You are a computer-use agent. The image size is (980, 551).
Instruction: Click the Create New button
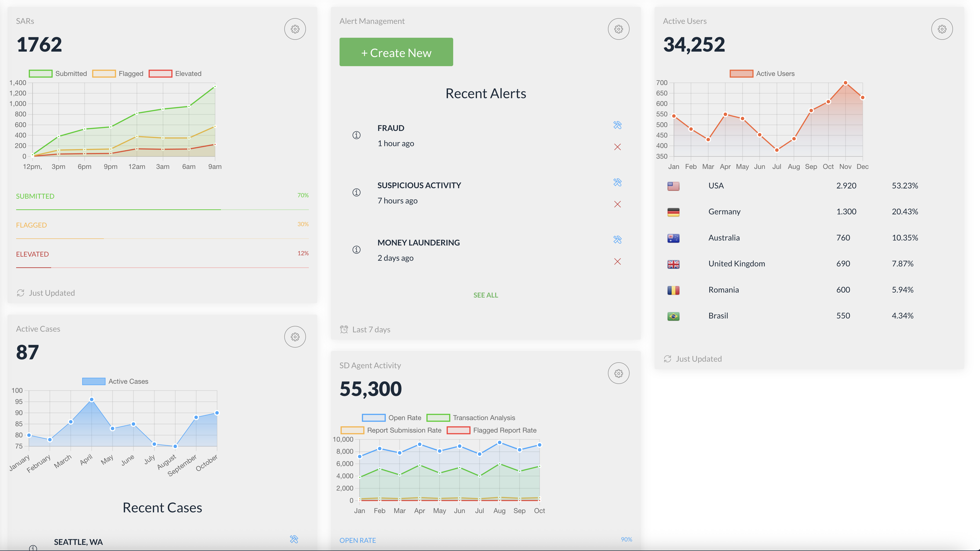pos(396,52)
